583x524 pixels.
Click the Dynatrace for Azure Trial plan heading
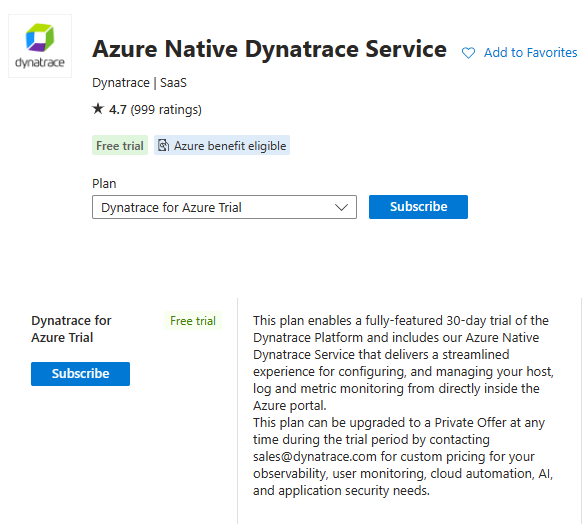(71, 329)
